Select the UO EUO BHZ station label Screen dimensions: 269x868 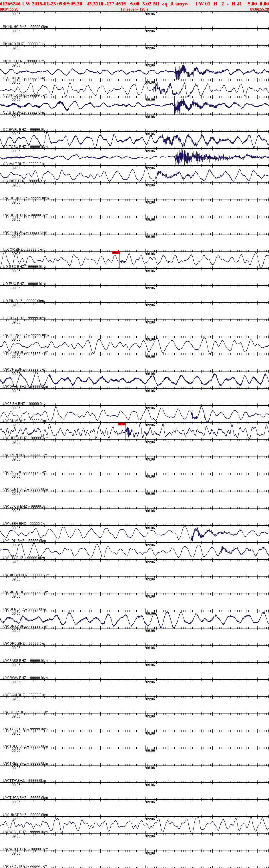coord(24,284)
